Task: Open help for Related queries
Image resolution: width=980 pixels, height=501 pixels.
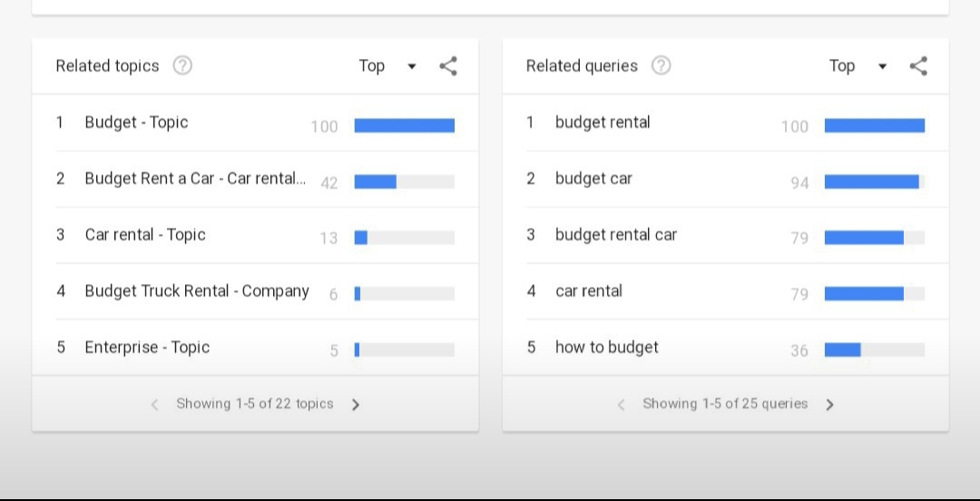Action: pos(661,65)
